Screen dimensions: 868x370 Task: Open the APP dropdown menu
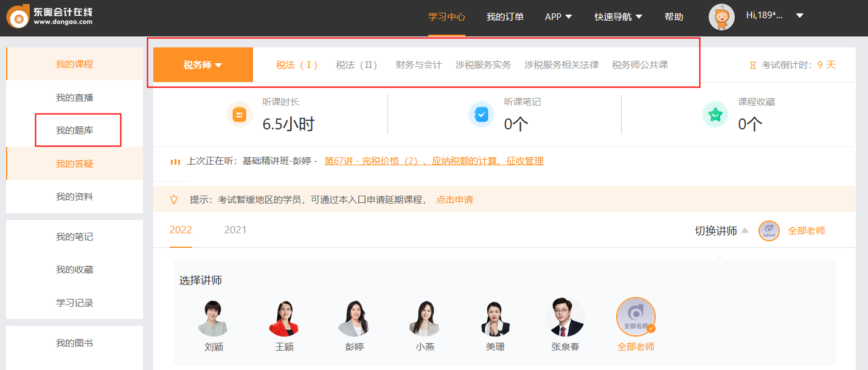558,17
